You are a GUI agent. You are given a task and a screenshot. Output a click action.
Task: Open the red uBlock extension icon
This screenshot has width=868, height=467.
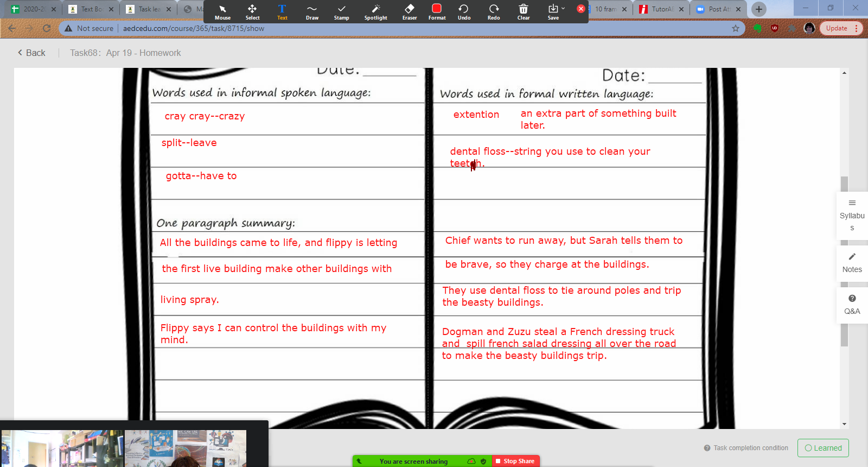point(775,28)
